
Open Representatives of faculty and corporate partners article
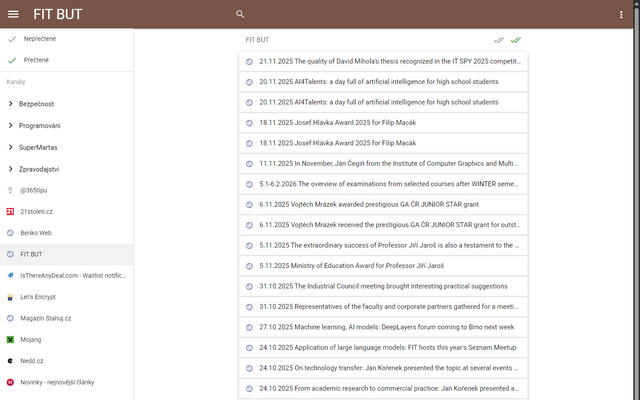[383, 307]
